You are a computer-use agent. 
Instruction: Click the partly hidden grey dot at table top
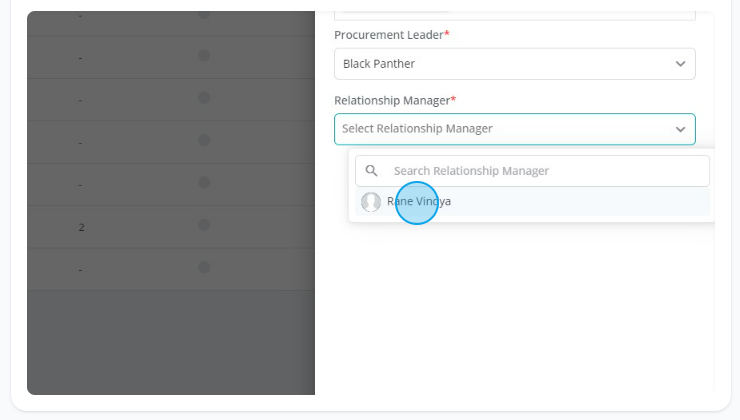coord(204,15)
